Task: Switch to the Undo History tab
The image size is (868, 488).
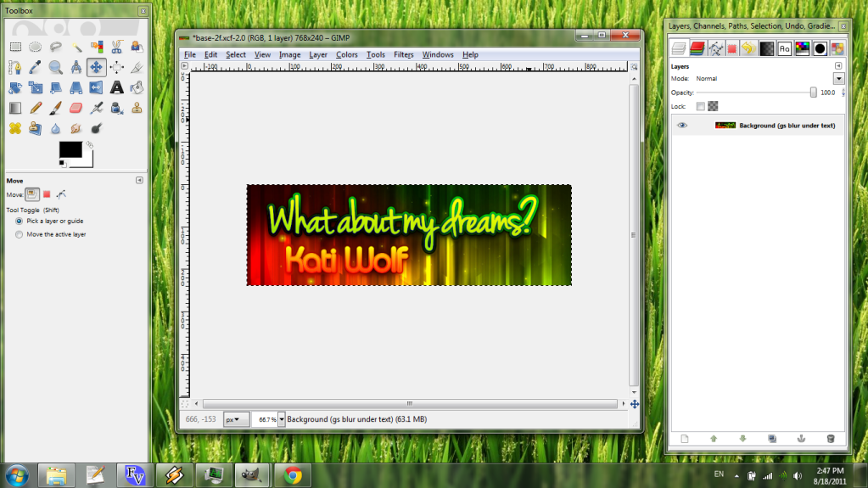Action: click(748, 48)
